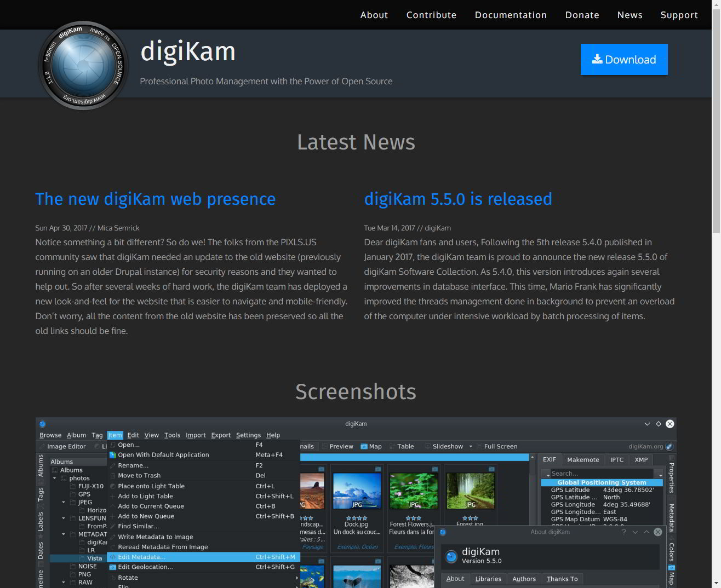721x588 pixels.
Task: Click the Browse menu in digiKam screenshot
Action: (x=50, y=435)
